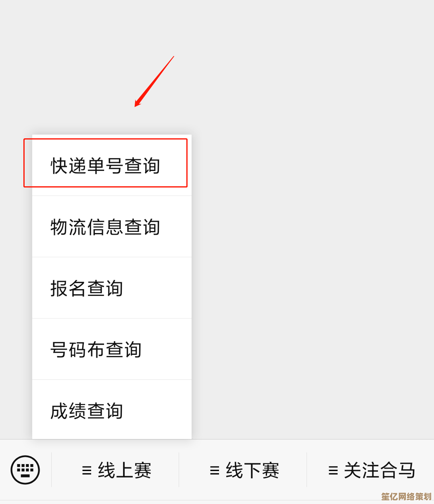This screenshot has height=504, width=434.
Task: Switch to keyboard input with the keyboard icon
Action: click(25, 470)
